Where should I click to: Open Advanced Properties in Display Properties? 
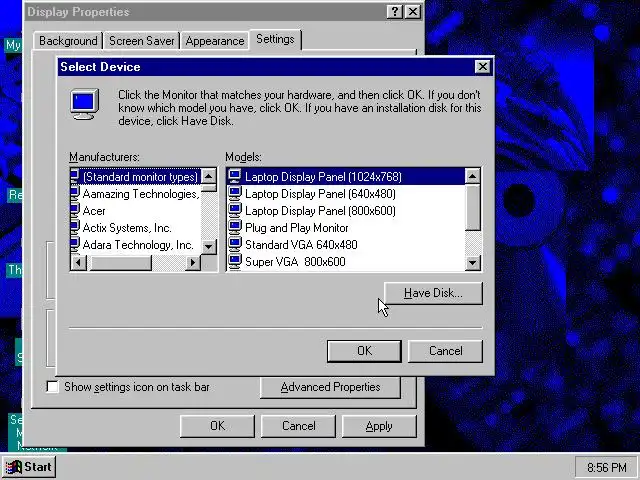click(330, 387)
